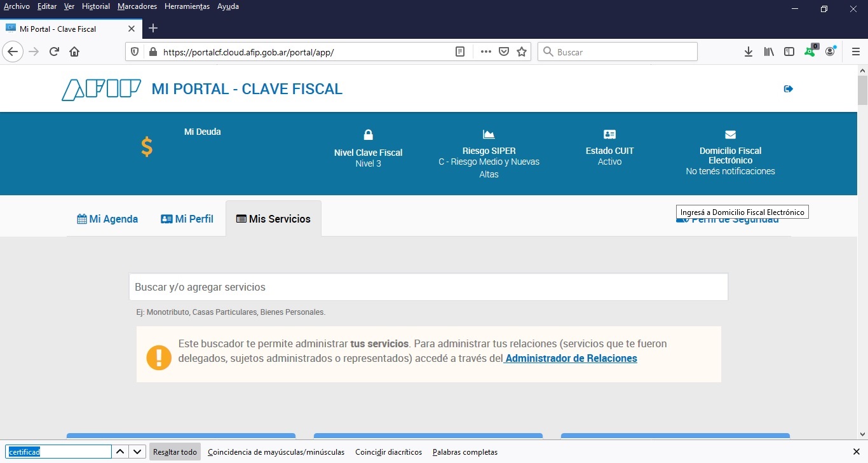This screenshot has width=868, height=463.
Task: Open the Editar menu
Action: [x=47, y=6]
